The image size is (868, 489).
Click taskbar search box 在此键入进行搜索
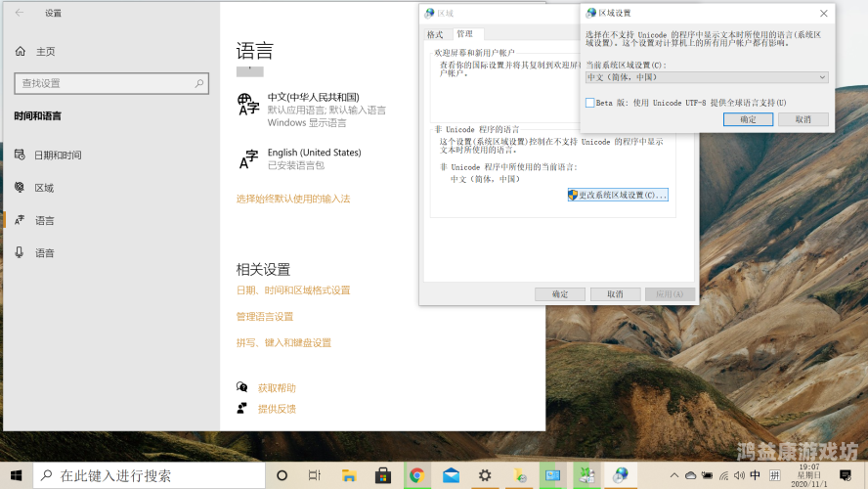click(149, 475)
